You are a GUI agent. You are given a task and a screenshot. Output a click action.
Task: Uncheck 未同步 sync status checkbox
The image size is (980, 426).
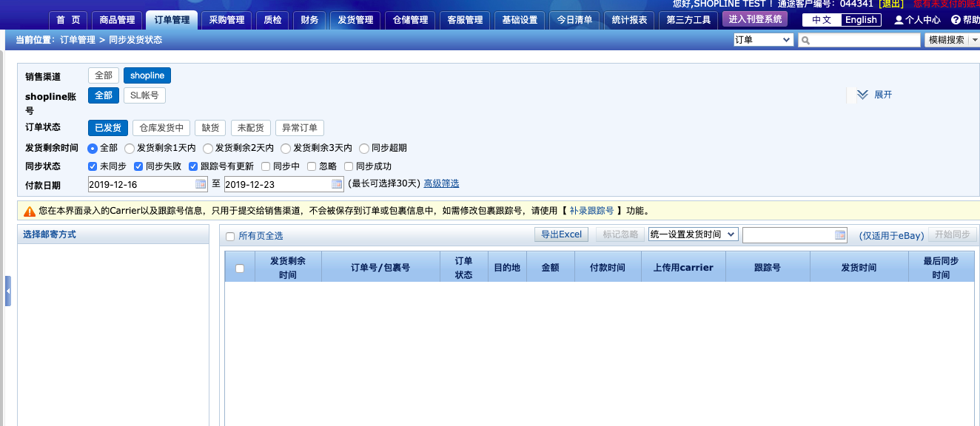(x=93, y=166)
